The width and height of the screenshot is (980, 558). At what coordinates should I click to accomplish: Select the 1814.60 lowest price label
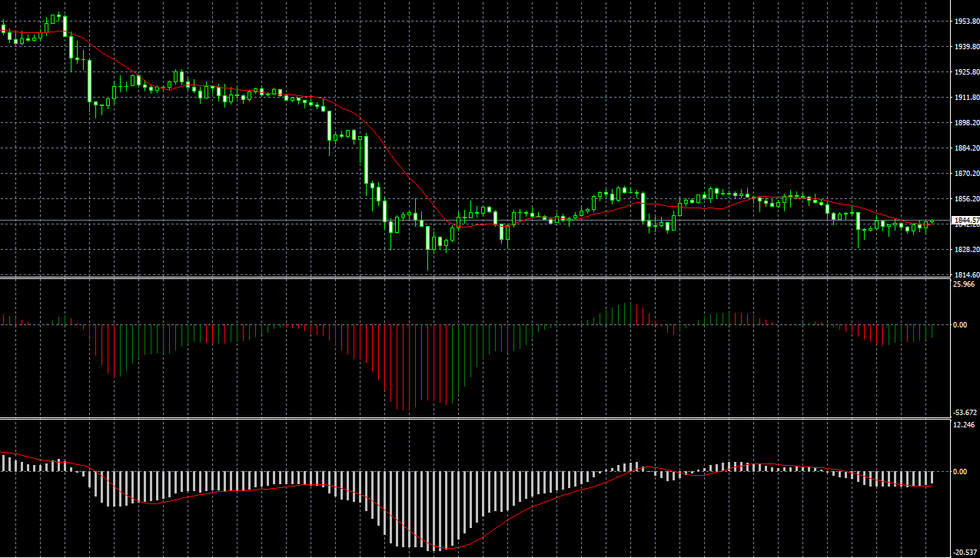click(x=965, y=274)
